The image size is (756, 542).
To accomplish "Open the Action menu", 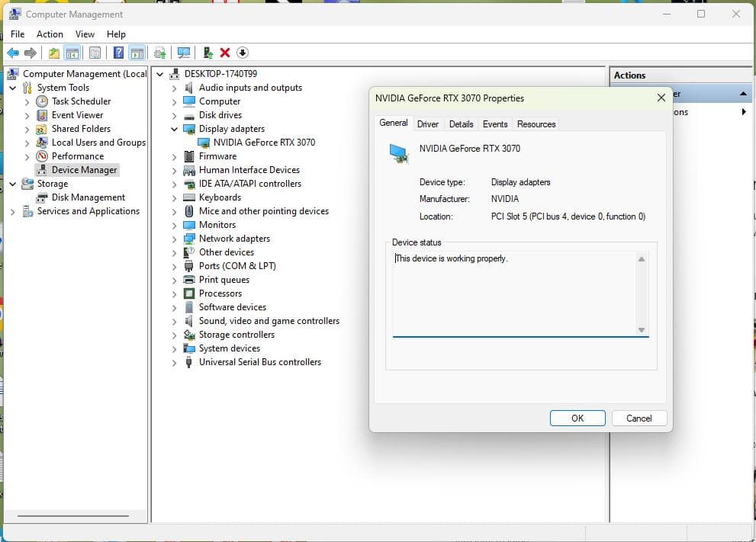I will point(50,34).
